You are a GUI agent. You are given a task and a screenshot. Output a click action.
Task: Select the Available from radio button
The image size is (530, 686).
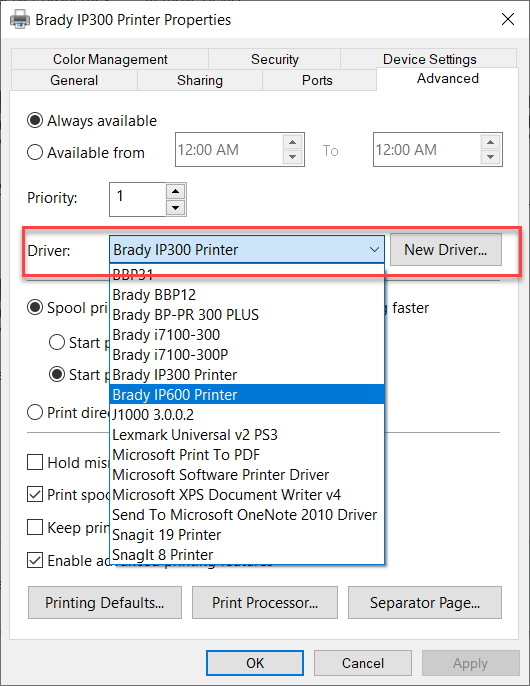tap(35, 152)
